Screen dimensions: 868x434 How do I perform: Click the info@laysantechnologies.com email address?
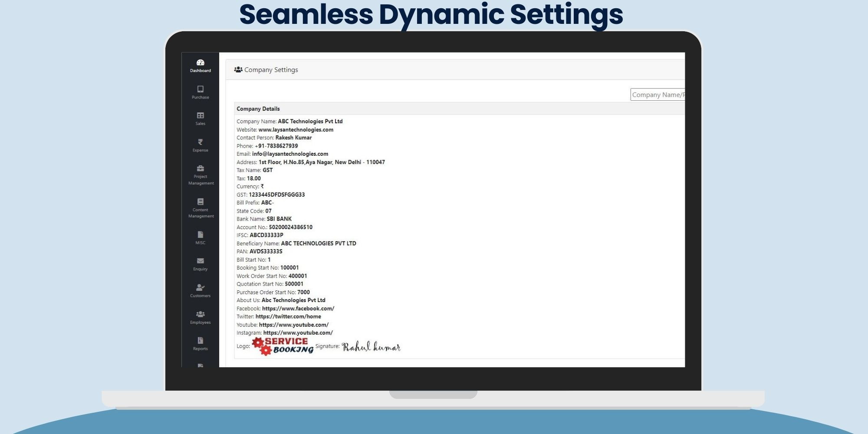(290, 154)
